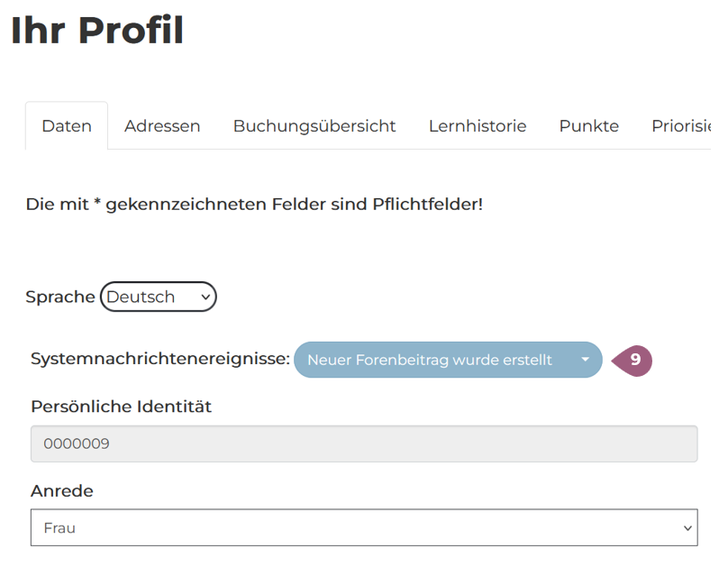This screenshot has width=728, height=576.
Task: Show the Punkte tab
Action: (x=589, y=126)
